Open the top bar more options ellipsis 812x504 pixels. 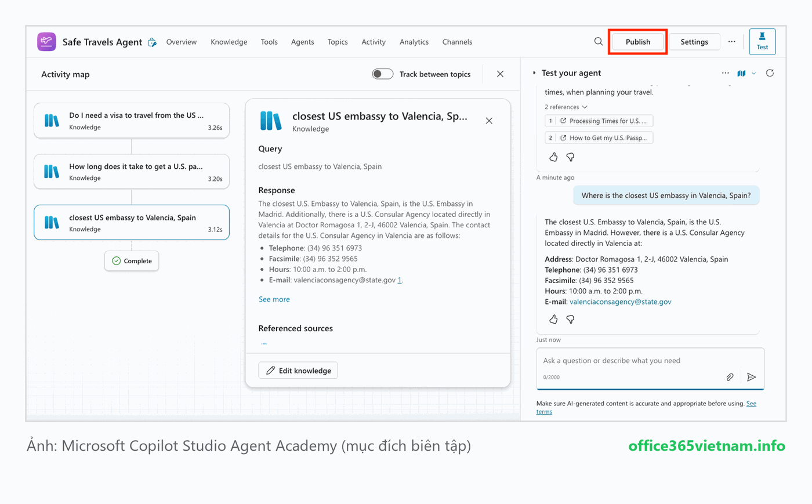[732, 42]
